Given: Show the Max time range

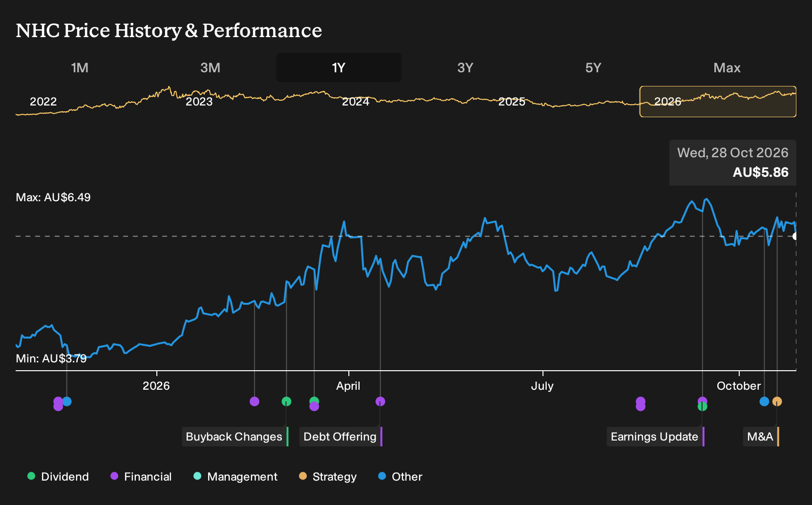Looking at the screenshot, I should click(x=727, y=68).
